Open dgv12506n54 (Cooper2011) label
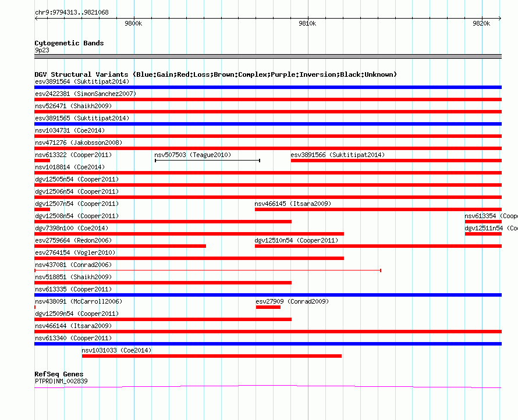 [77, 191]
